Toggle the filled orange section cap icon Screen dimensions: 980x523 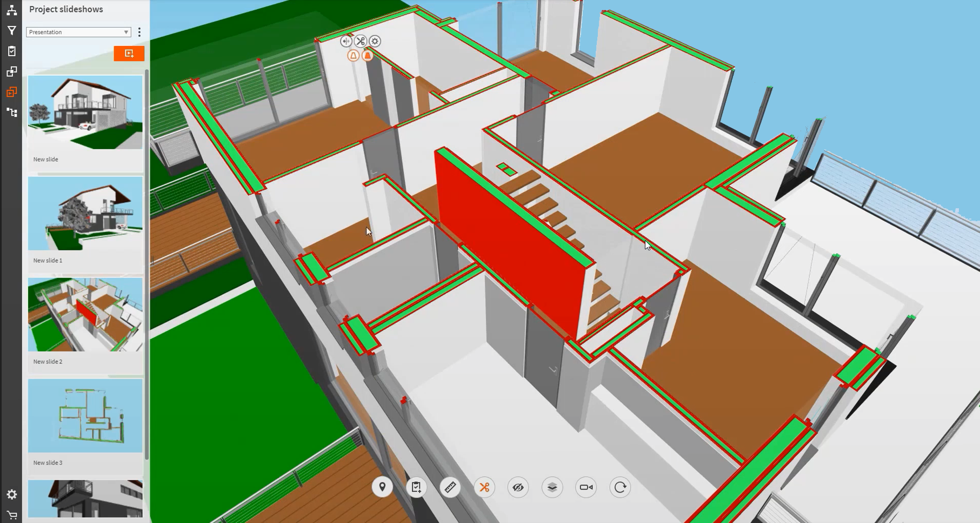pos(368,56)
